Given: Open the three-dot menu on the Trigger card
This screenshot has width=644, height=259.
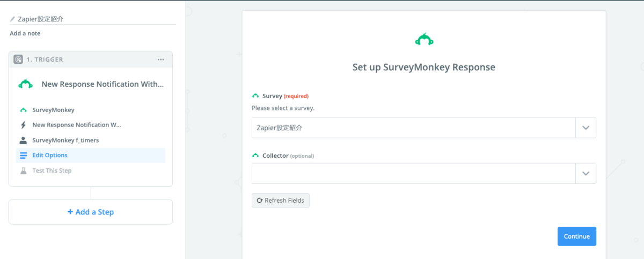Looking at the screenshot, I should pos(161,60).
